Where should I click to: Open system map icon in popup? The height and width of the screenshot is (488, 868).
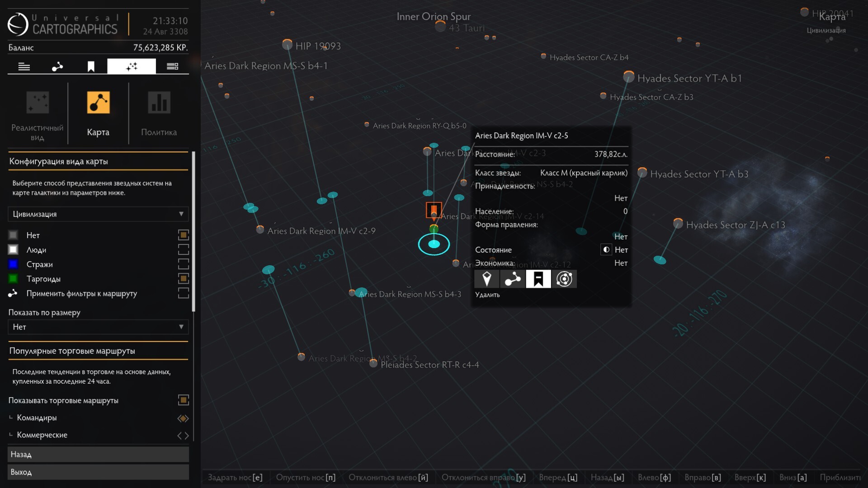coord(564,279)
